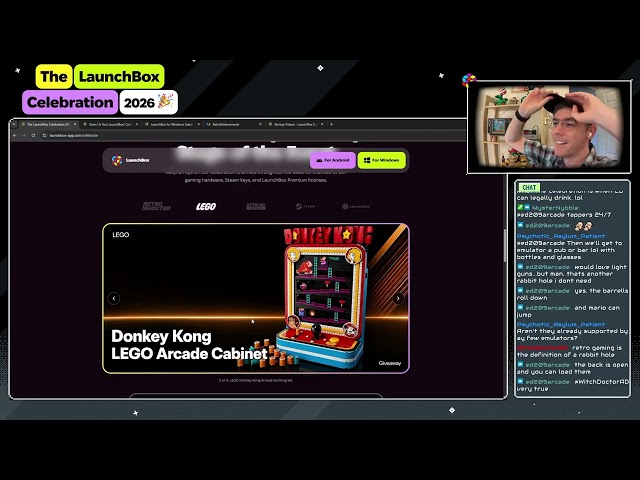Viewport: 640px width, 480px height.
Task: Select the Retro Shooter sponsor logo
Action: click(x=156, y=206)
